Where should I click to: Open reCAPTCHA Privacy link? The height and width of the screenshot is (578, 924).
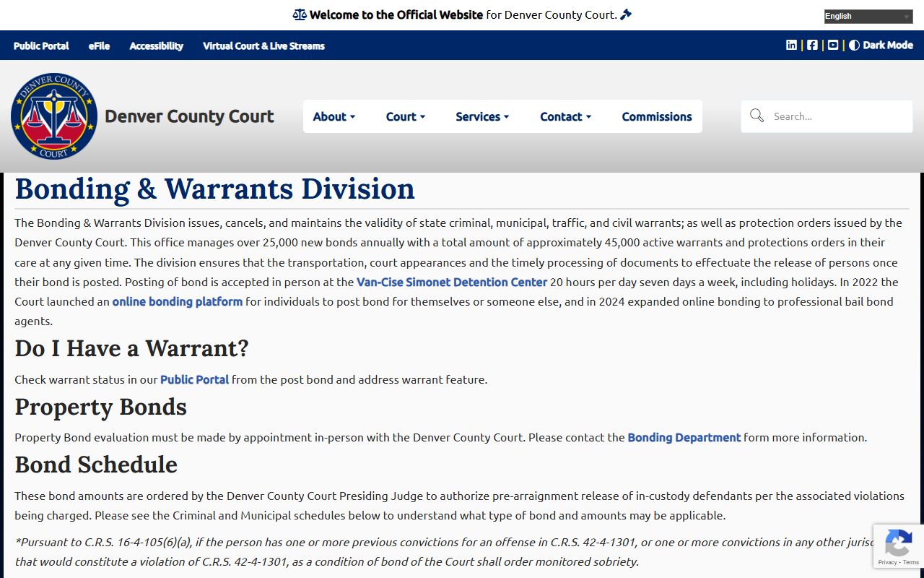pos(887,562)
